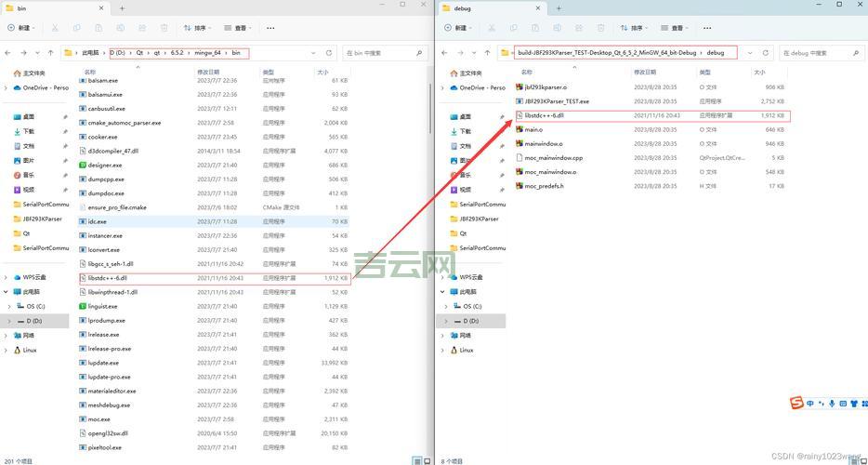
Task: Click the New button in the debug window
Action: click(459, 28)
